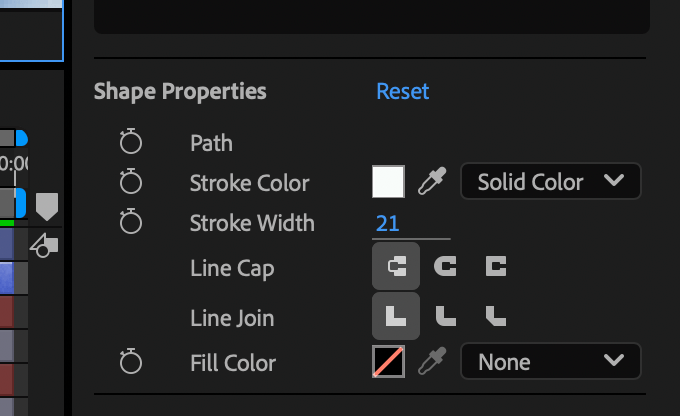Open the empty Fill Color swatch
The image size is (680, 416).
(389, 361)
